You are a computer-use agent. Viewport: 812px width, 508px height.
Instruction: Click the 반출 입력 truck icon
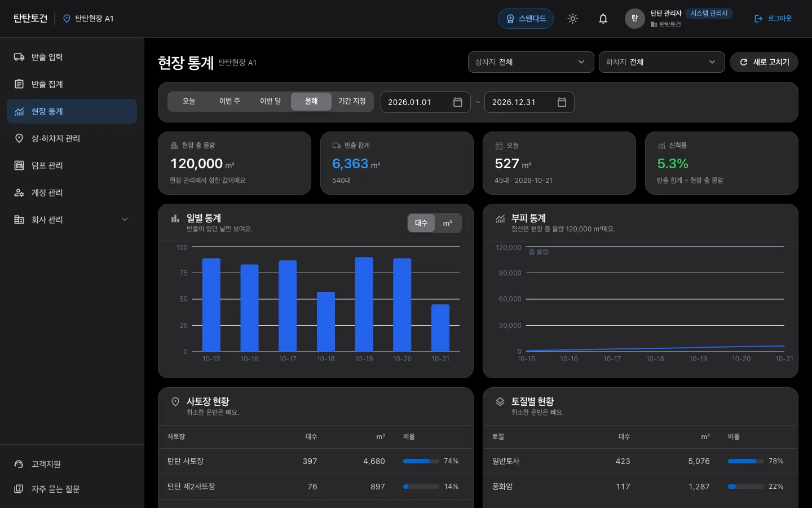coord(19,57)
